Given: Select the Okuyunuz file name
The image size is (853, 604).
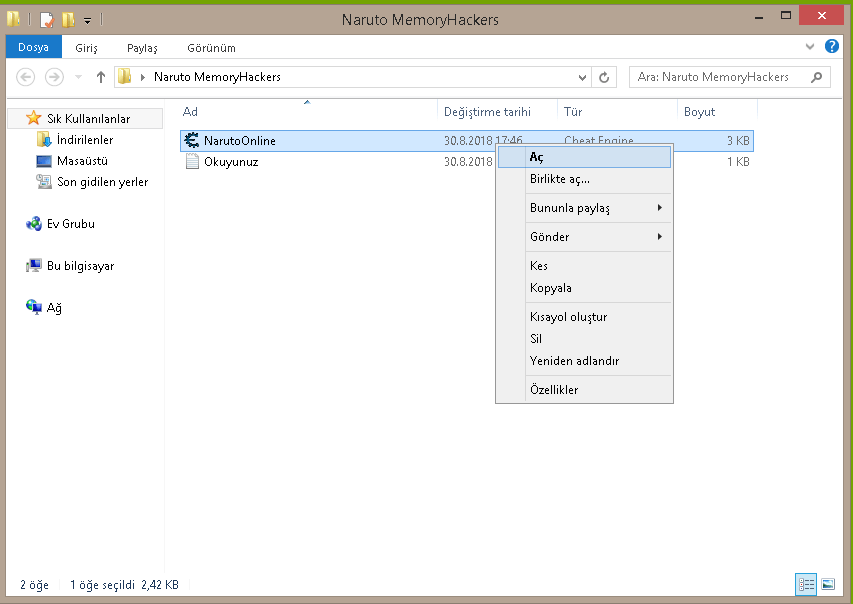Looking at the screenshot, I should tap(231, 162).
